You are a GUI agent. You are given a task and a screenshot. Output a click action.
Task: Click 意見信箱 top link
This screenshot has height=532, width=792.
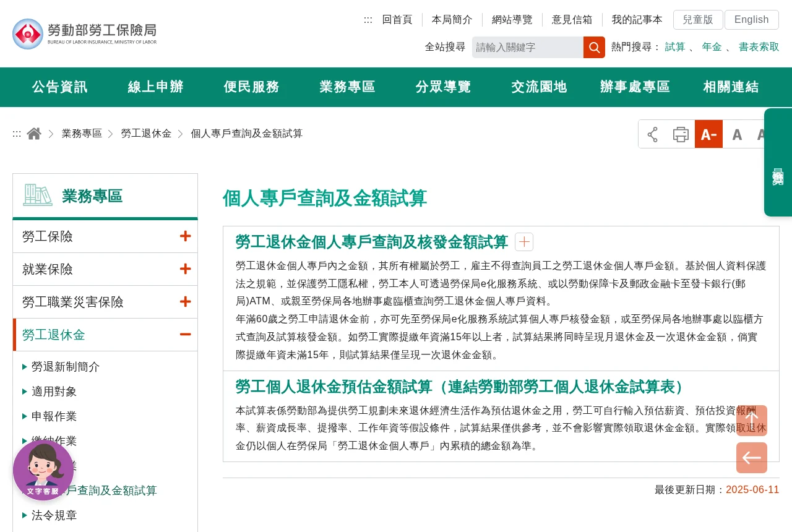pos(572,20)
